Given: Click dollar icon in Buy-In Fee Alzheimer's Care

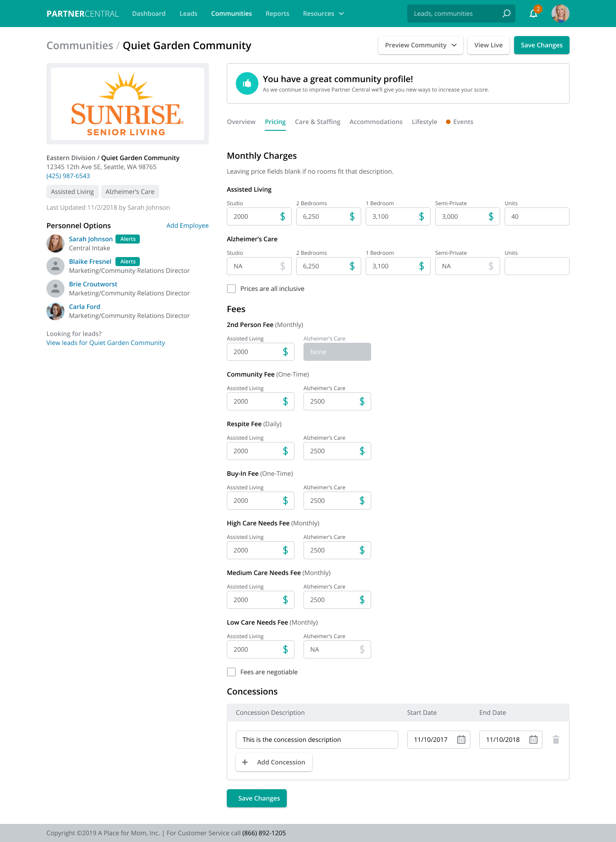Looking at the screenshot, I should coord(362,501).
